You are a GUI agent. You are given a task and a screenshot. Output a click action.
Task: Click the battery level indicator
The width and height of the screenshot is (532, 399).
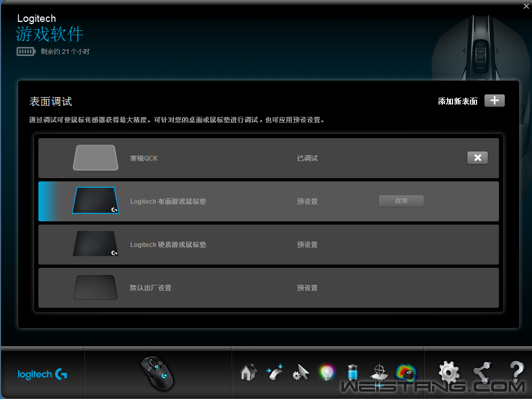25,52
